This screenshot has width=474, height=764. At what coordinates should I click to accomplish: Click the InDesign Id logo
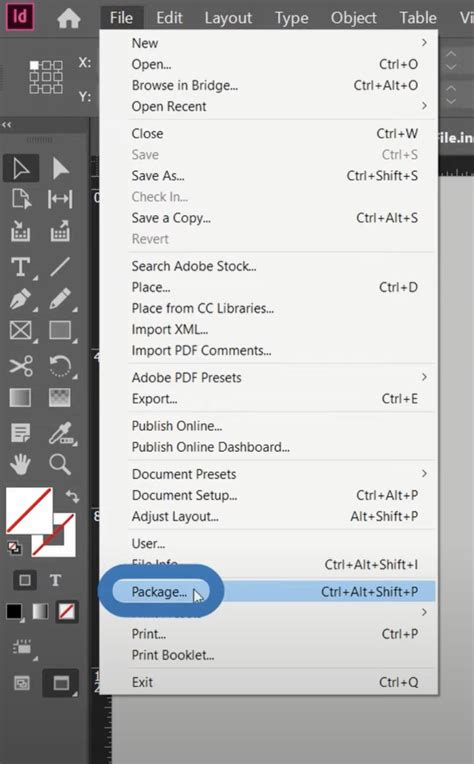tap(20, 17)
